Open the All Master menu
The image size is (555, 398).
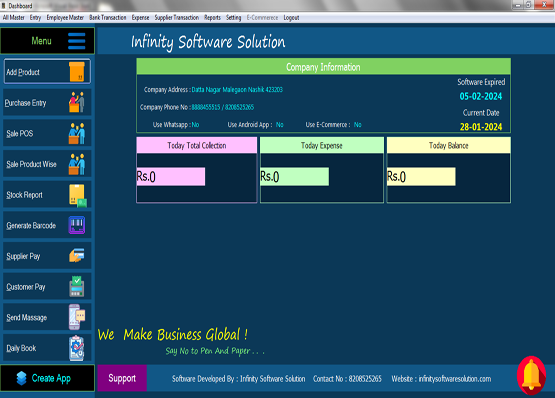(x=14, y=17)
